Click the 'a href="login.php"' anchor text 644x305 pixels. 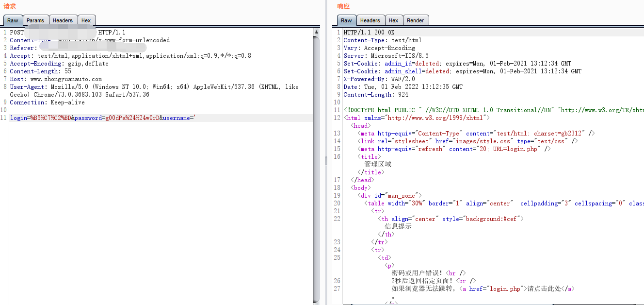[x=493, y=288]
